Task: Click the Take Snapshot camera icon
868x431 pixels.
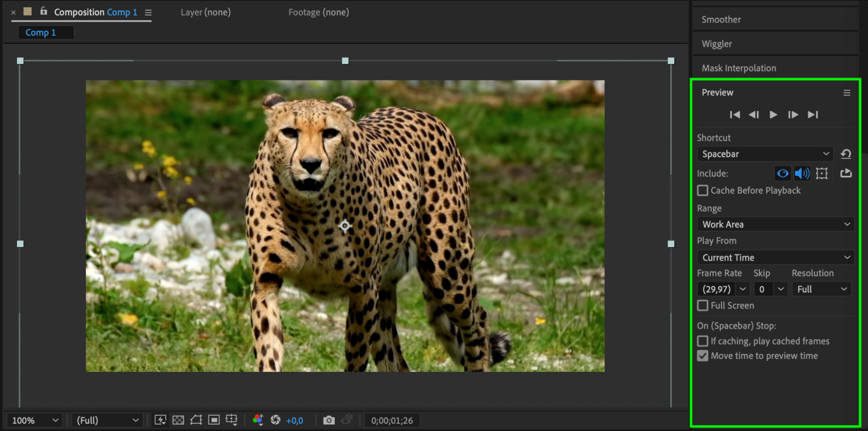Action: [x=329, y=420]
